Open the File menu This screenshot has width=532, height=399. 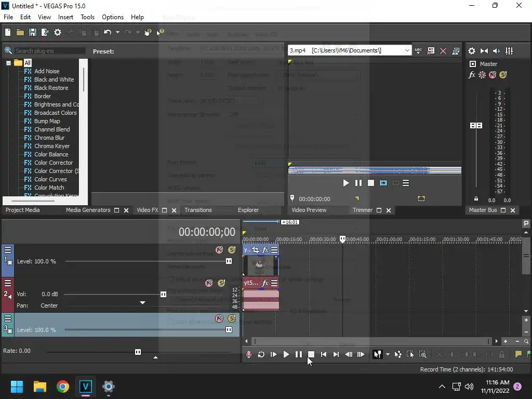(8, 17)
